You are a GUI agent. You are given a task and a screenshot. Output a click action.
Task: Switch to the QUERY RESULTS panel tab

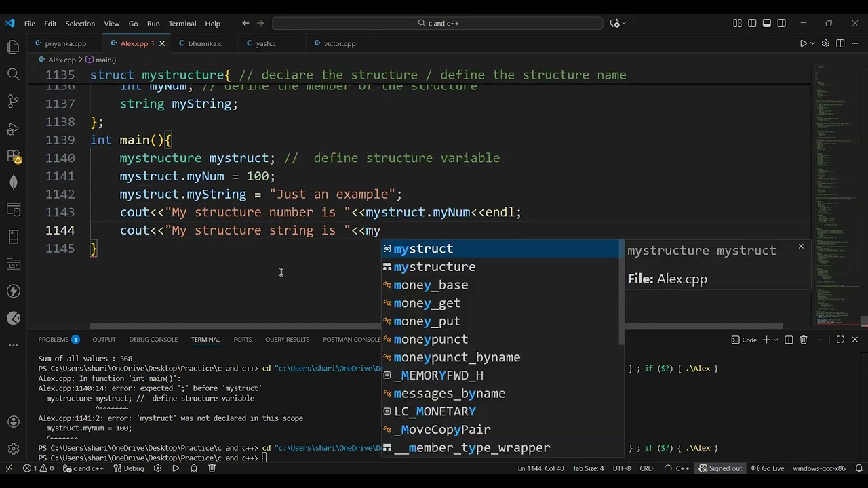287,340
